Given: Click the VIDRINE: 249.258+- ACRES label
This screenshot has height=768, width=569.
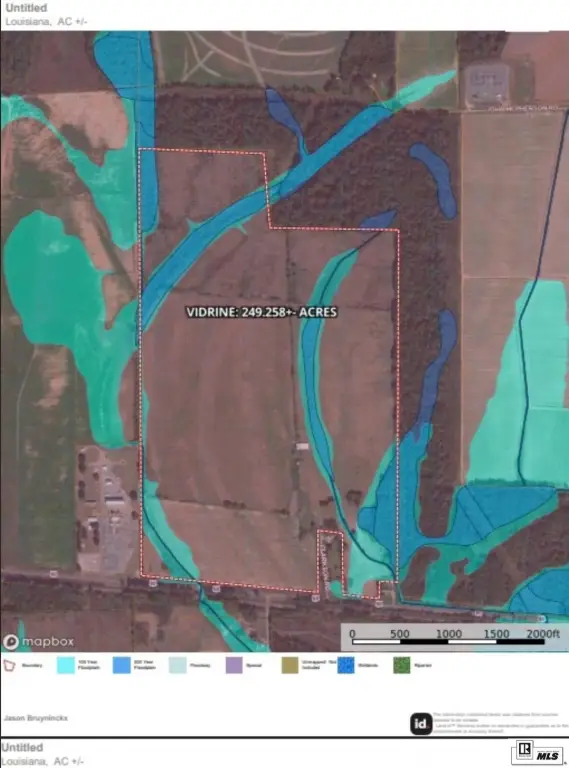Looking at the screenshot, I should 261,312.
